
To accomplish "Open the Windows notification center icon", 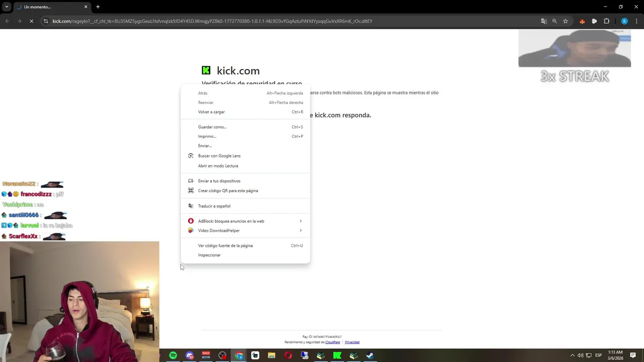I will [633, 355].
